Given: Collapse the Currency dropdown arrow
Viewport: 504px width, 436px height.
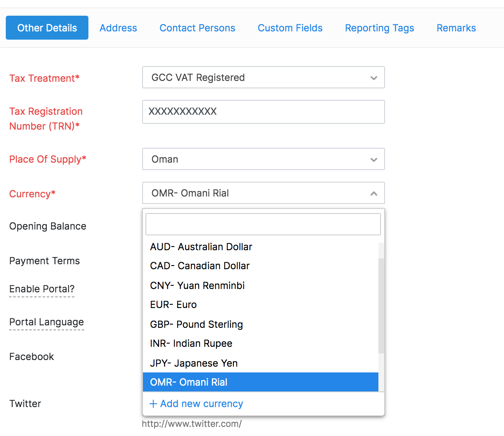Looking at the screenshot, I should point(373,193).
